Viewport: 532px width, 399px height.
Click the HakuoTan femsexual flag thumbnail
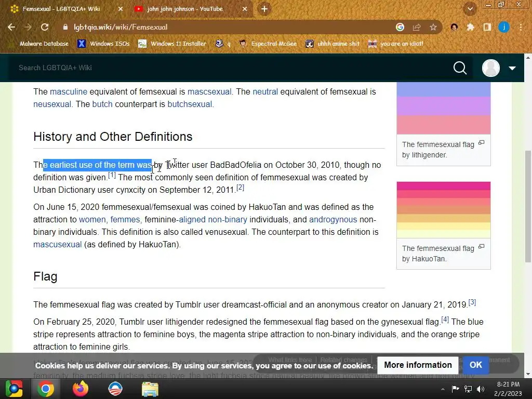[x=444, y=210]
